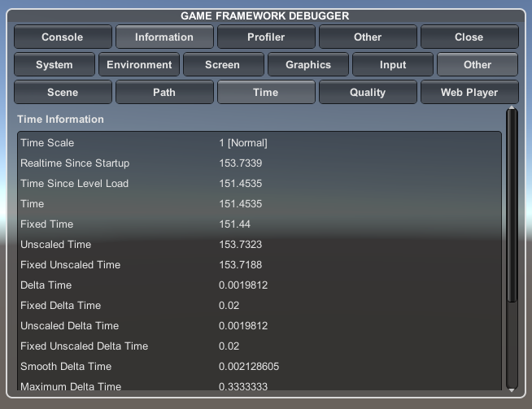The image size is (532, 409).
Task: Select the Other tab beside Profiler
Action: point(368,37)
